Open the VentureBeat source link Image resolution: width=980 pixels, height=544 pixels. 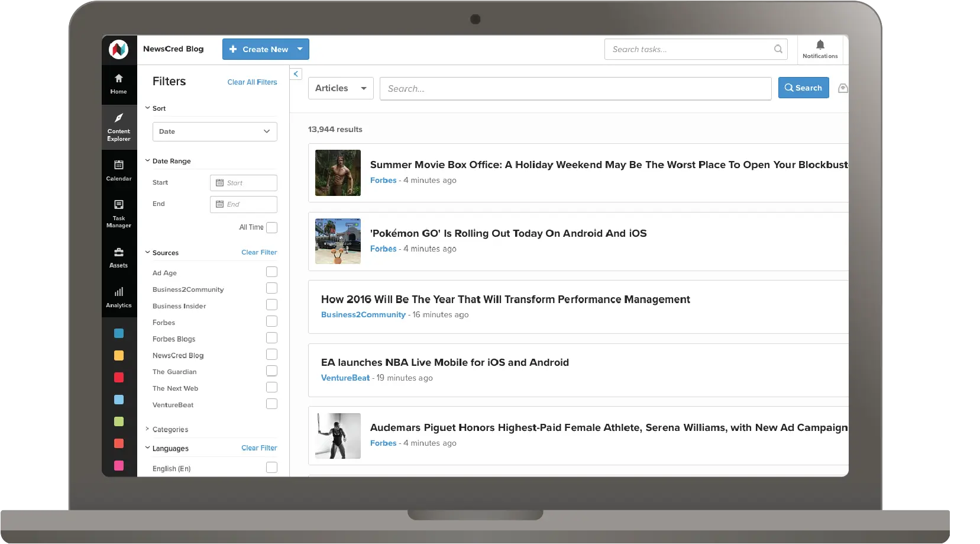point(345,378)
